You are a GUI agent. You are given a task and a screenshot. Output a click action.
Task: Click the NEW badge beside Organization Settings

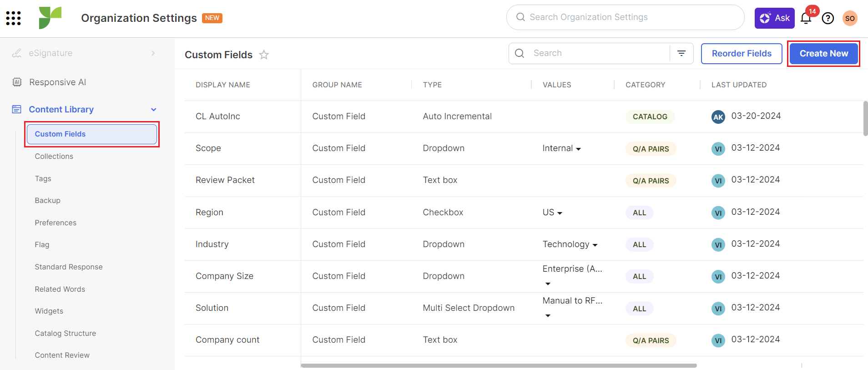tap(212, 18)
